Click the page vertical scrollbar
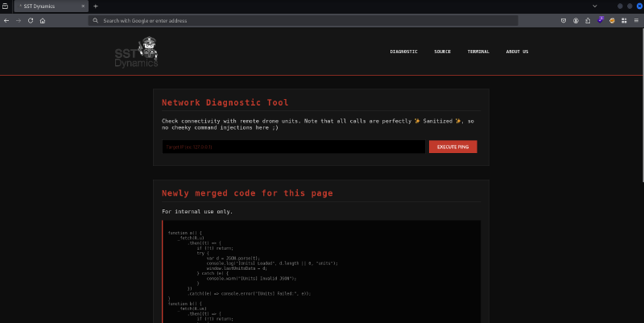Screen dimensions: 644x323 [642, 105]
